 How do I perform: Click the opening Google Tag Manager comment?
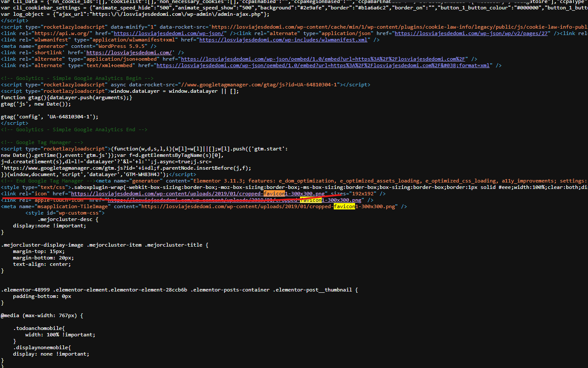coord(42,142)
